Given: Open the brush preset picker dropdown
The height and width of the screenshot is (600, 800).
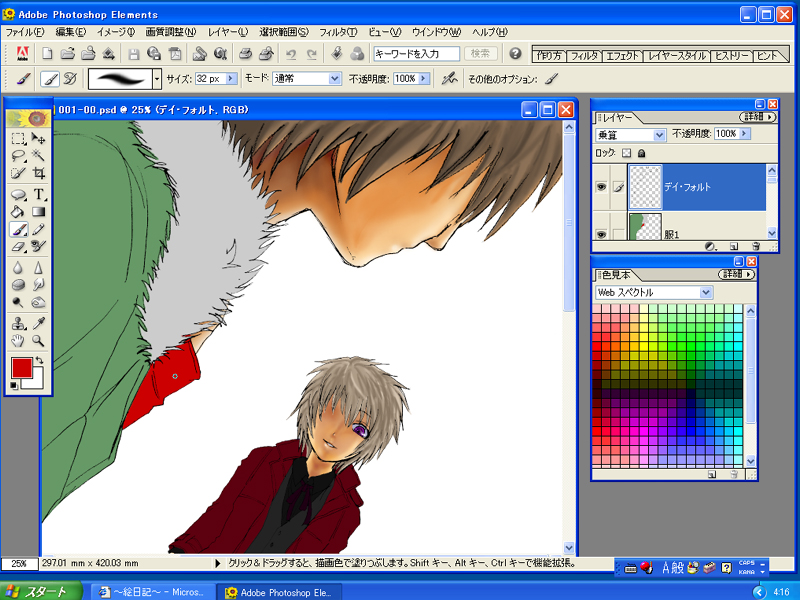Looking at the screenshot, I should click(157, 79).
